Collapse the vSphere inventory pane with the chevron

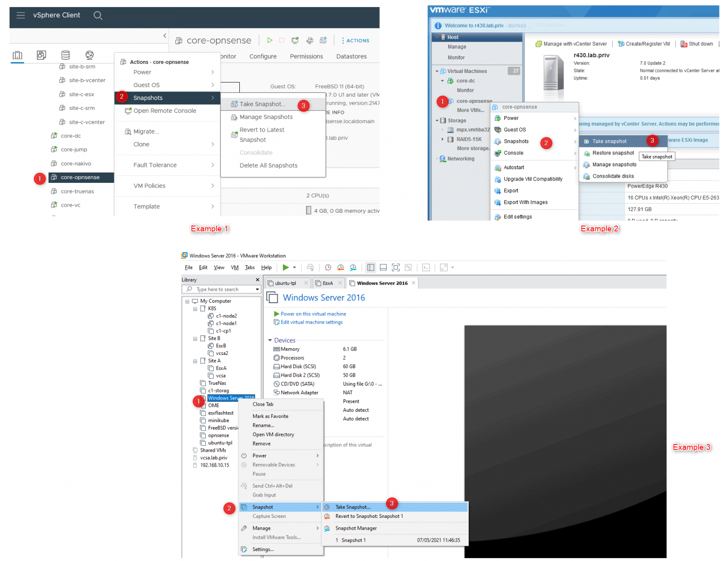coord(164,36)
